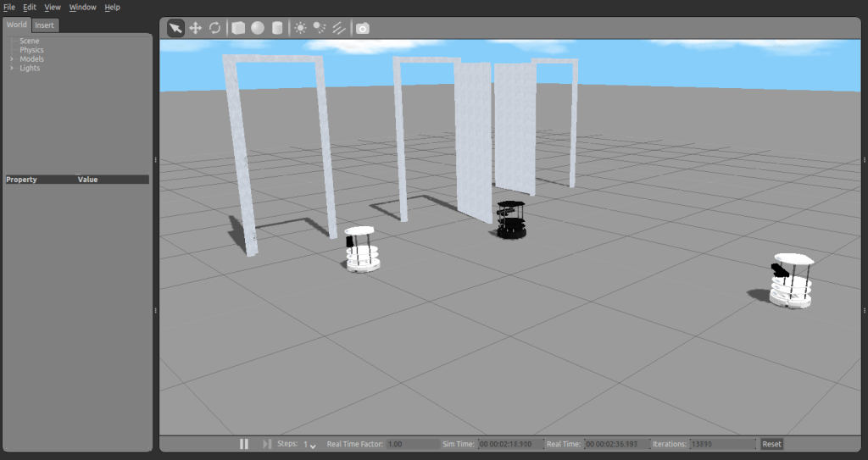Switch to the rotate mode tool
This screenshot has width=868, height=460.
(215, 28)
